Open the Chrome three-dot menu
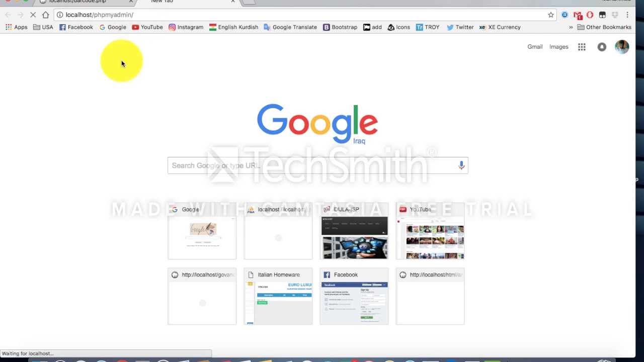 (x=627, y=15)
